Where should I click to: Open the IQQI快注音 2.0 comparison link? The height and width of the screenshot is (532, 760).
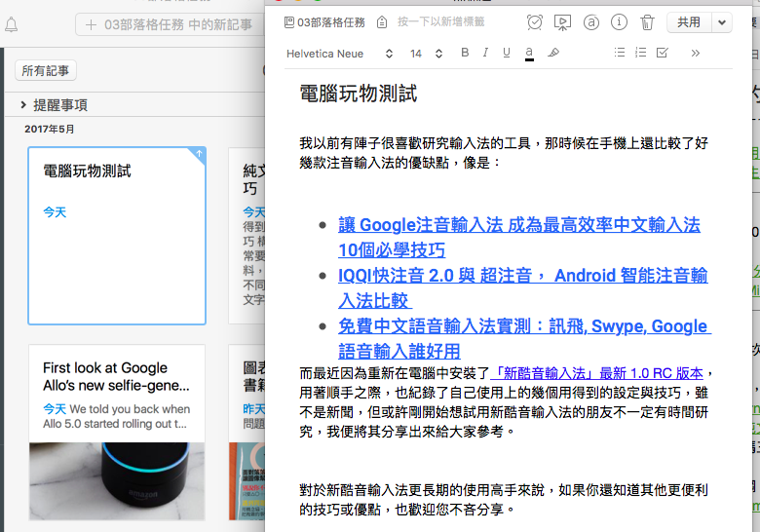(523, 287)
